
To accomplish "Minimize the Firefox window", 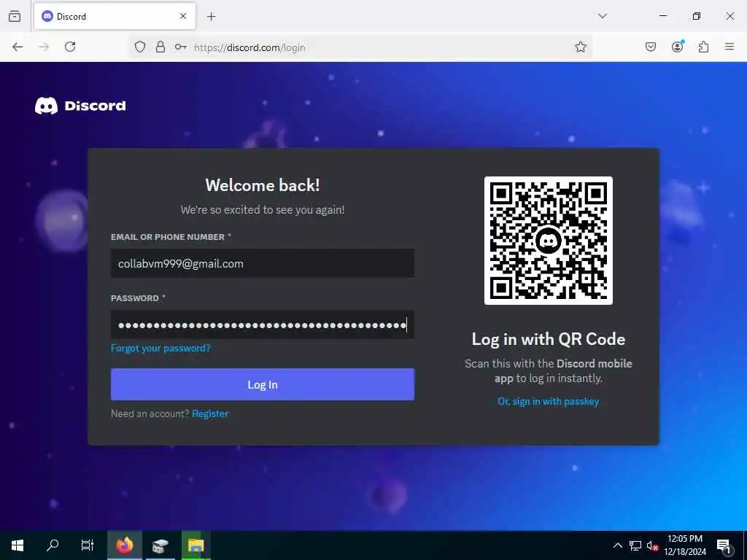I will (x=662, y=16).
